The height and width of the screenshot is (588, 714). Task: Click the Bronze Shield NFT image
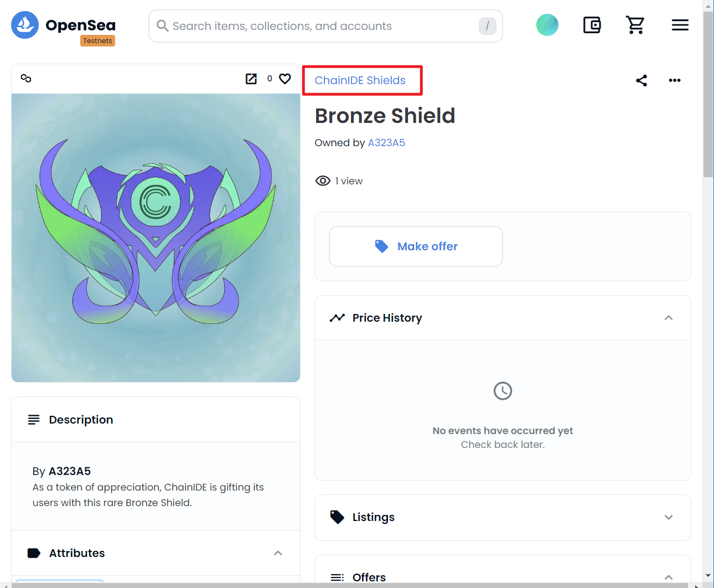pos(156,238)
